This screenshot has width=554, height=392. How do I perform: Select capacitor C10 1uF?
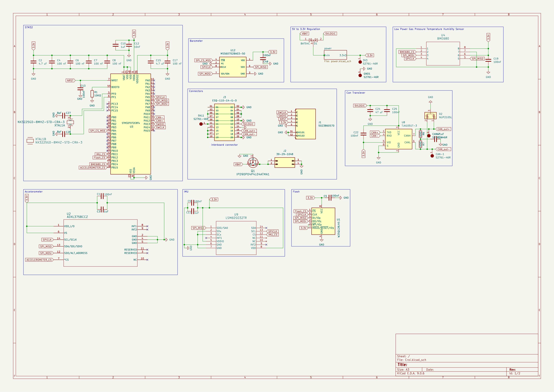[116, 45]
